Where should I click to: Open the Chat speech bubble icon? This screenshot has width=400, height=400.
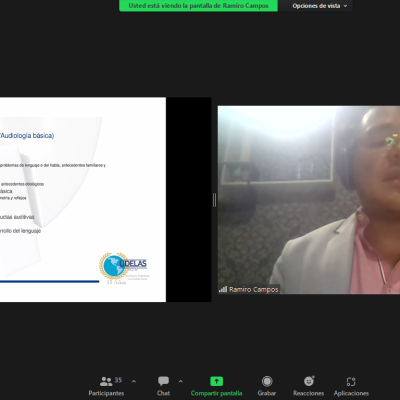163,381
